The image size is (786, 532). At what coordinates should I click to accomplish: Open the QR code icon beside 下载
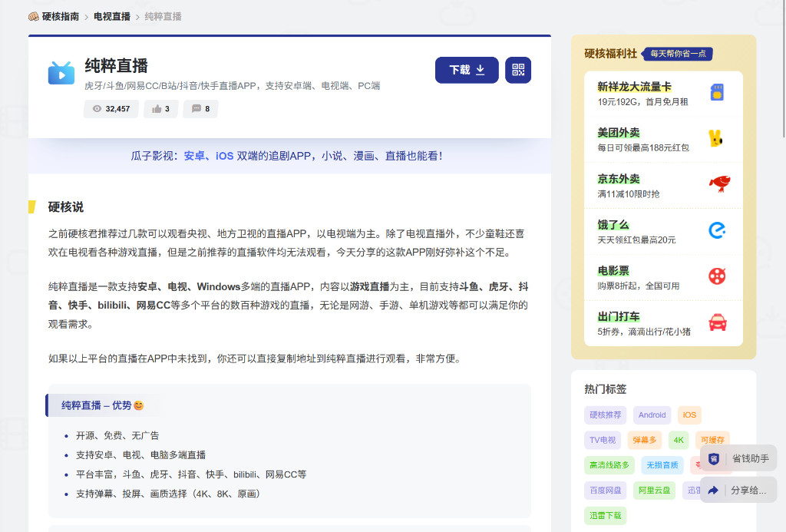point(517,69)
